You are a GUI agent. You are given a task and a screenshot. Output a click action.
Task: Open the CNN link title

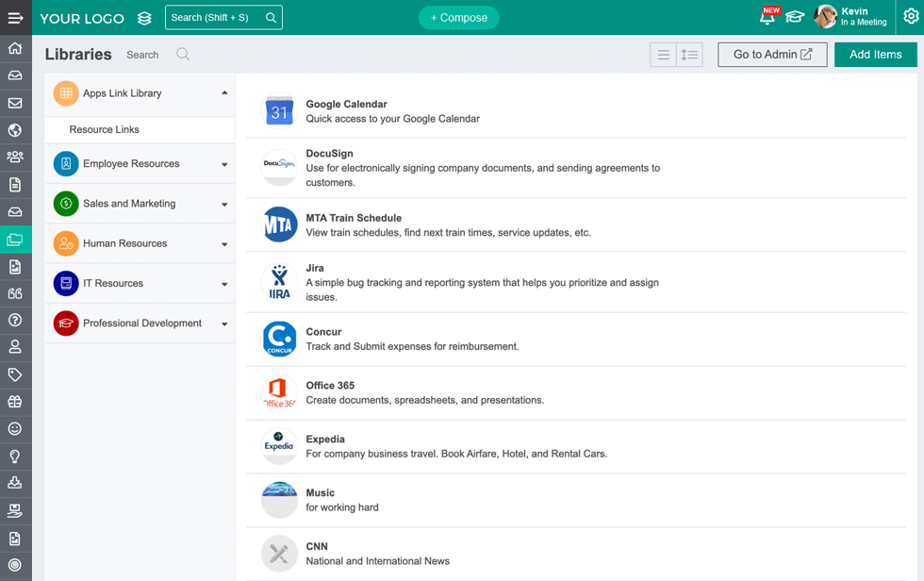pos(317,546)
